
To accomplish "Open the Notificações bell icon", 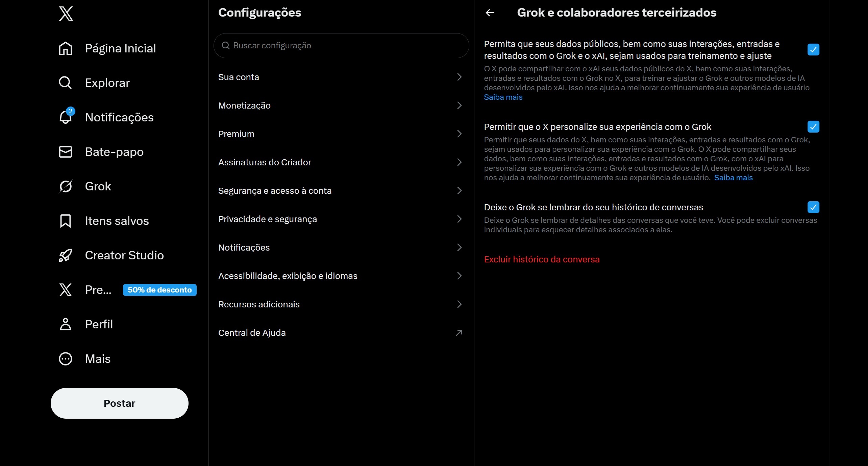I will pos(66,117).
